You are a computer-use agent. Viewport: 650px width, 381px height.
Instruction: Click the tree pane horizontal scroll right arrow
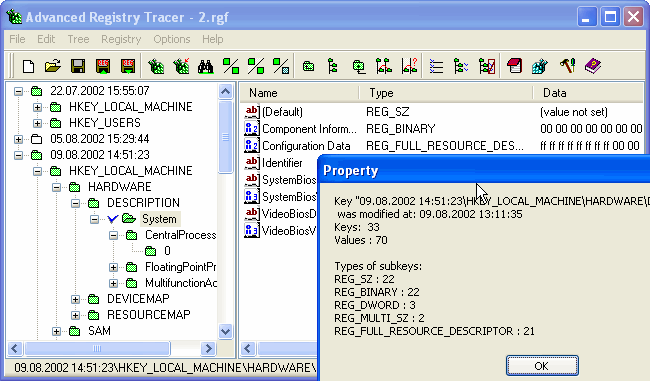tap(209, 349)
